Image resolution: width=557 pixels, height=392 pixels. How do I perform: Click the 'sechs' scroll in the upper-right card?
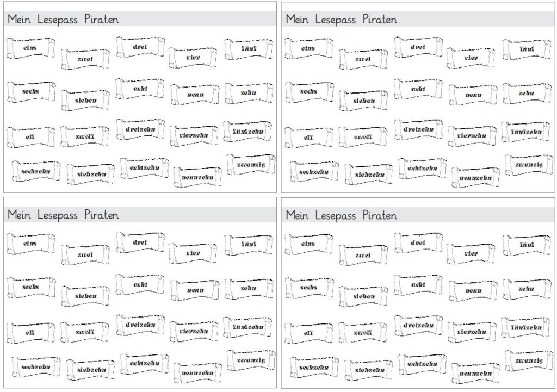pos(310,91)
